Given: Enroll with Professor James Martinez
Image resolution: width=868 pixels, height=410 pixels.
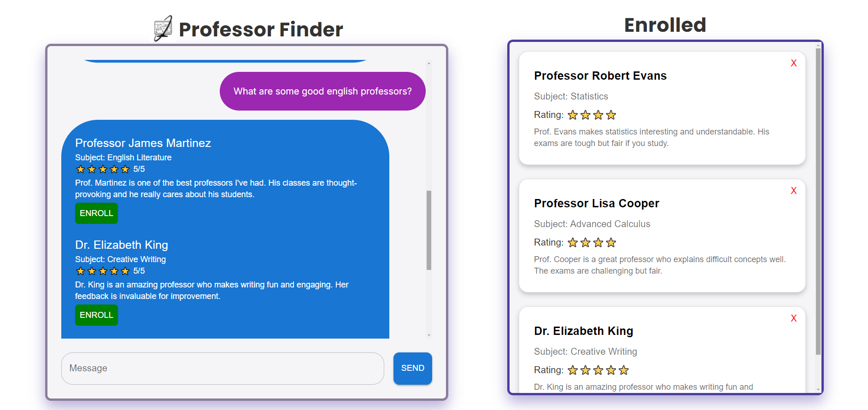Looking at the screenshot, I should pyautogui.click(x=96, y=213).
